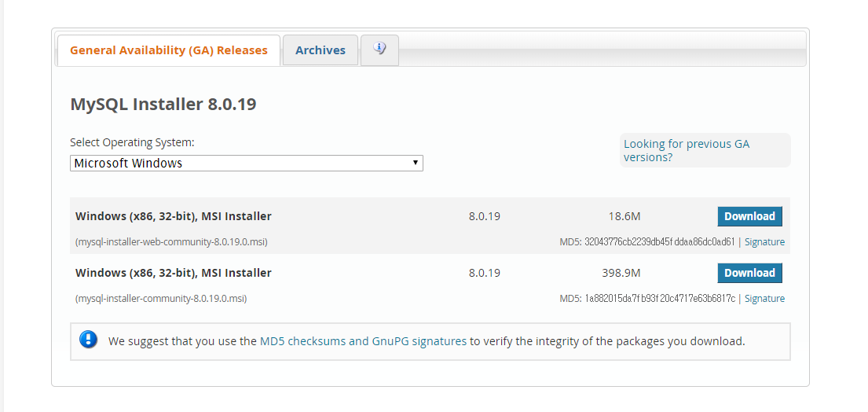The width and height of the screenshot is (868, 412).
Task: Click the 18.6M file size value
Action: 624,216
